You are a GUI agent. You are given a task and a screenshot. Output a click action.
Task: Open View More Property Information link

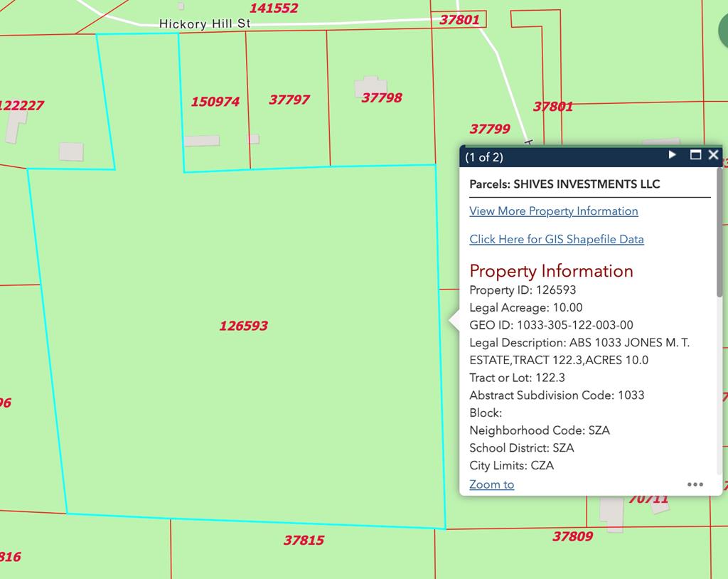(x=553, y=211)
